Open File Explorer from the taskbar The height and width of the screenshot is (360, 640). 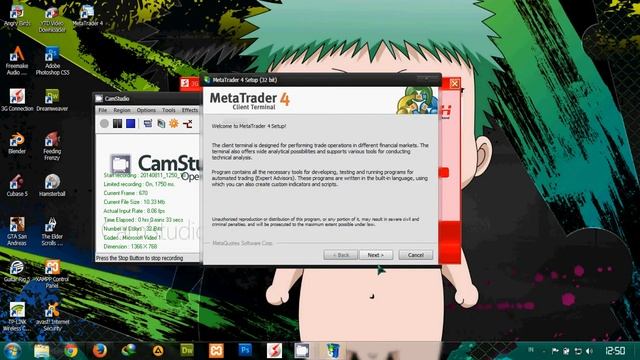click(x=41, y=351)
